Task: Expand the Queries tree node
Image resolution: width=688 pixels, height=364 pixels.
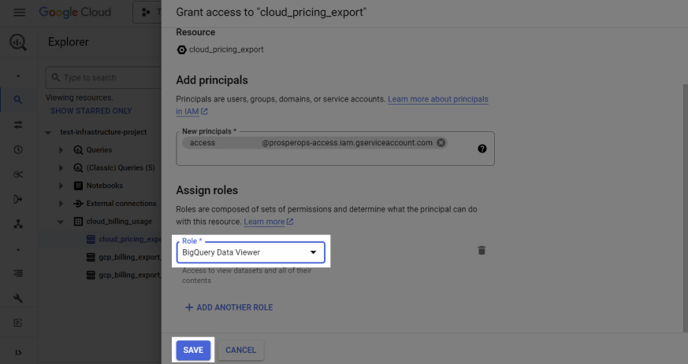Action: tap(61, 150)
